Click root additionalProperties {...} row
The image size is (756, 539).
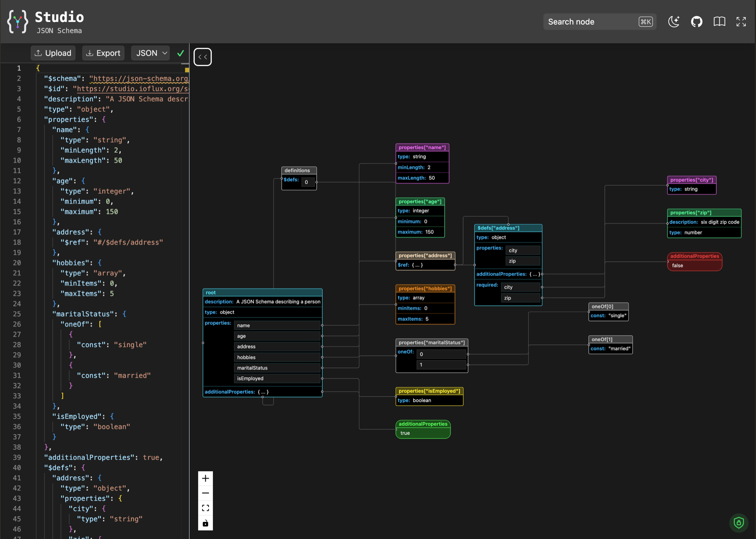coord(262,392)
